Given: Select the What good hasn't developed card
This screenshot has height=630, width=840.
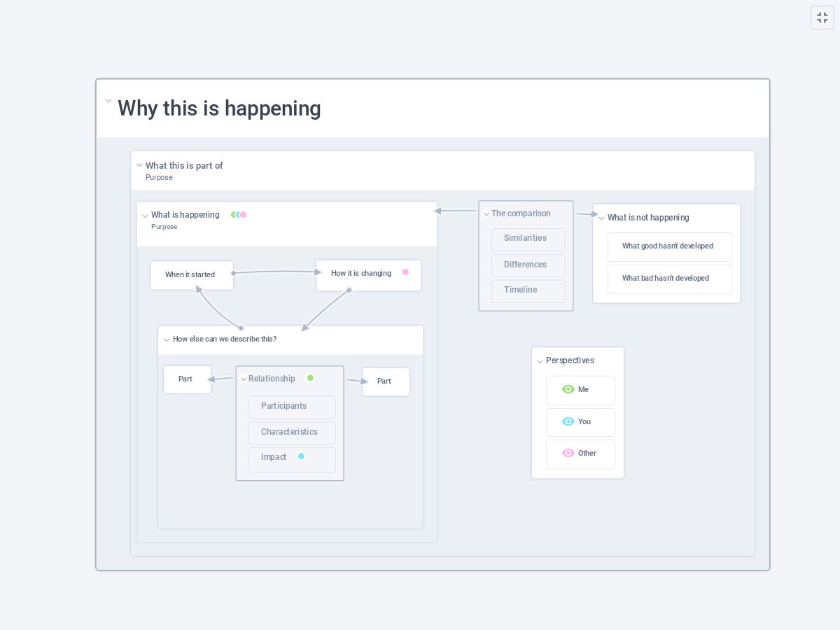Looking at the screenshot, I should 669,247.
